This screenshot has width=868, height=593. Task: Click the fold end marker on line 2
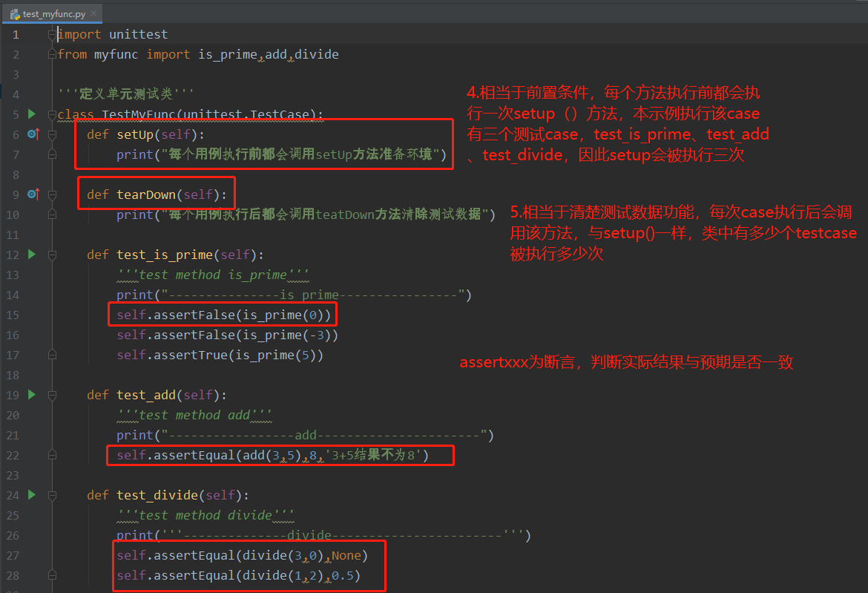(x=52, y=54)
